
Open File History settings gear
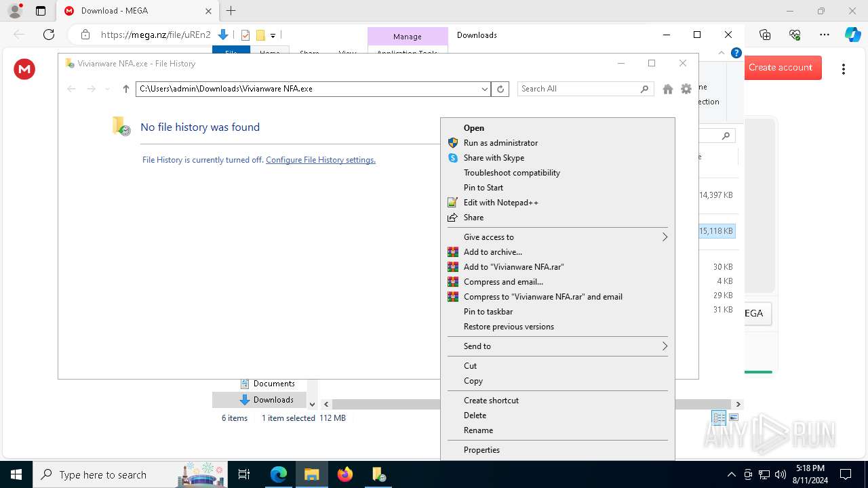pyautogui.click(x=686, y=89)
